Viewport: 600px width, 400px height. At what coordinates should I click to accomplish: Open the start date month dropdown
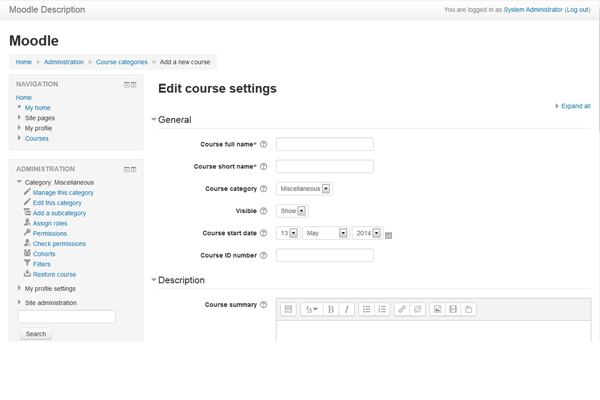point(325,233)
